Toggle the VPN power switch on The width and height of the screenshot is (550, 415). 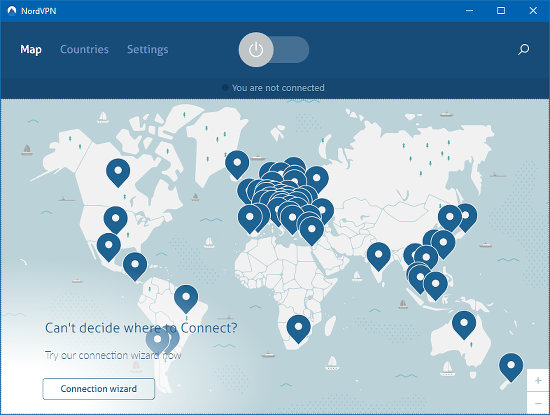click(x=274, y=49)
